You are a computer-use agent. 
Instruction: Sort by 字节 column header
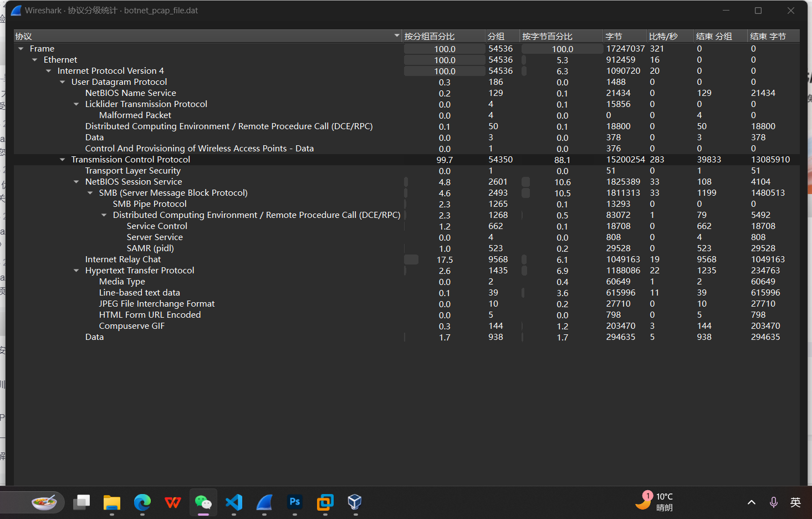click(625, 36)
